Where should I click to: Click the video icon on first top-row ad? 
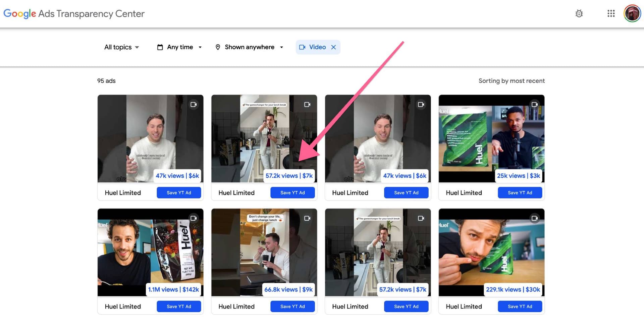194,104
